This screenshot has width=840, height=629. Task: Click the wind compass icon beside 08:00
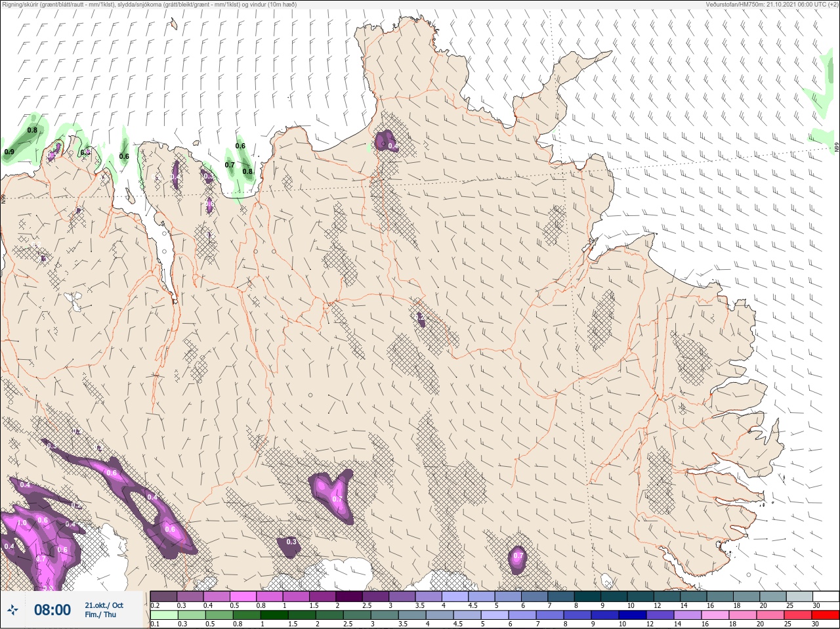pyautogui.click(x=13, y=610)
